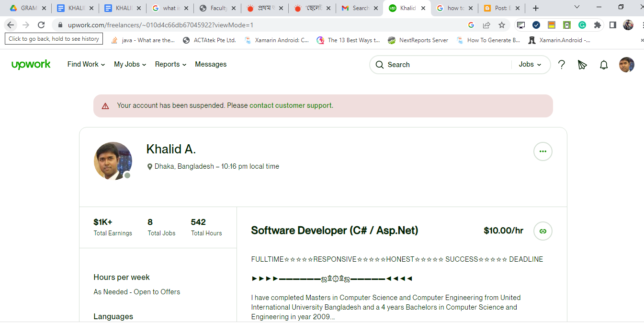Open the account avatar menu in Upwork header

click(x=626, y=65)
